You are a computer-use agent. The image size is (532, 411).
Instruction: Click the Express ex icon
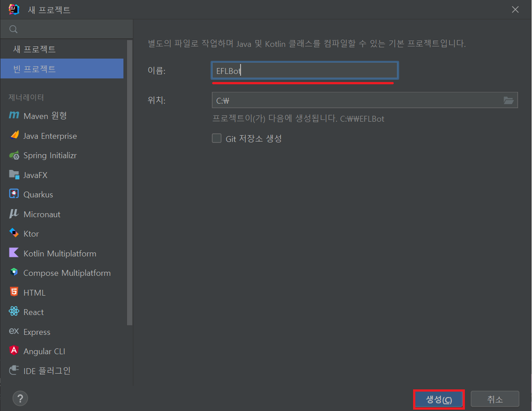click(14, 331)
